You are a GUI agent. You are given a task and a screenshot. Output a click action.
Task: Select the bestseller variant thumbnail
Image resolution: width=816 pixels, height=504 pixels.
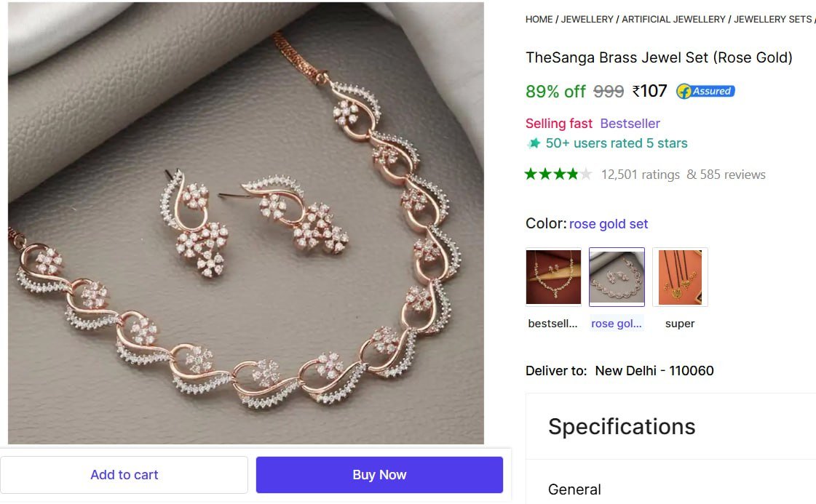(x=553, y=277)
